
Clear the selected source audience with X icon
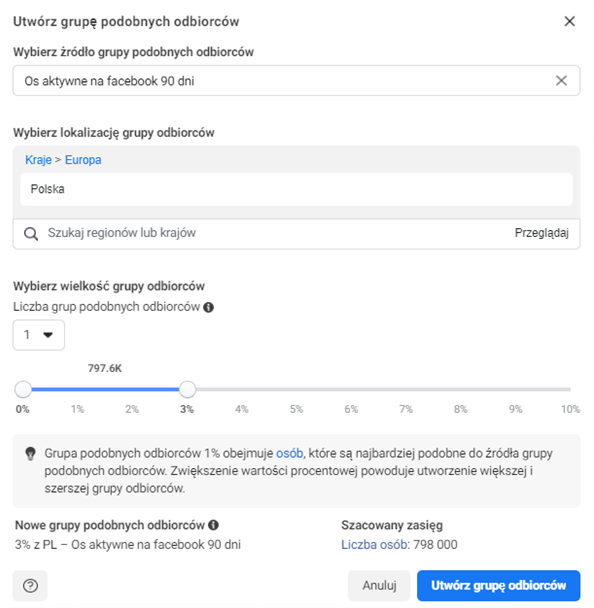coord(561,81)
